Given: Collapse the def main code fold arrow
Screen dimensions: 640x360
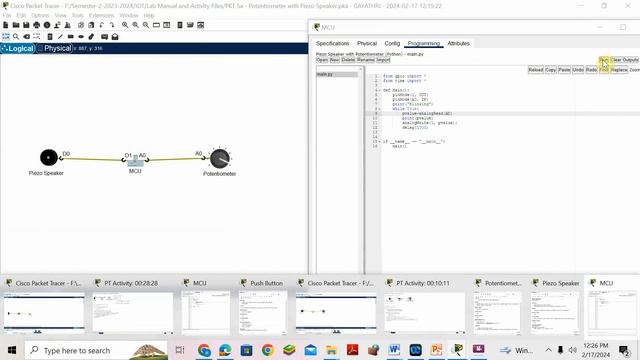Looking at the screenshot, I should pos(380,90).
